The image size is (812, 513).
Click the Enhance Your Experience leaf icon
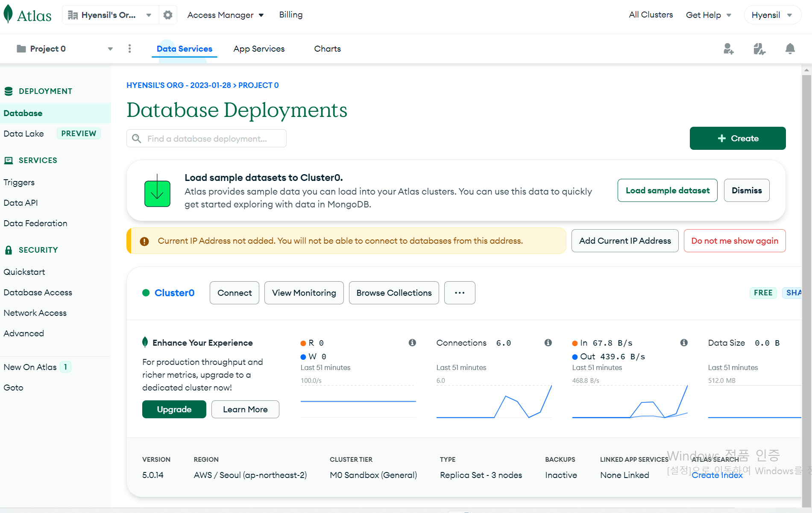(145, 342)
